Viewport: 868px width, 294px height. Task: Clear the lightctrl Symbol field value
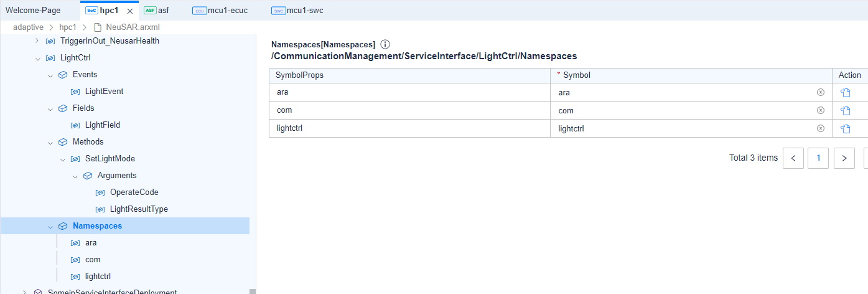coord(821,129)
